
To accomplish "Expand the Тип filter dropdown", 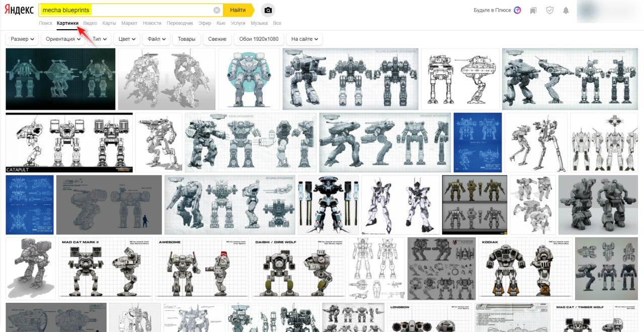I will (99, 39).
